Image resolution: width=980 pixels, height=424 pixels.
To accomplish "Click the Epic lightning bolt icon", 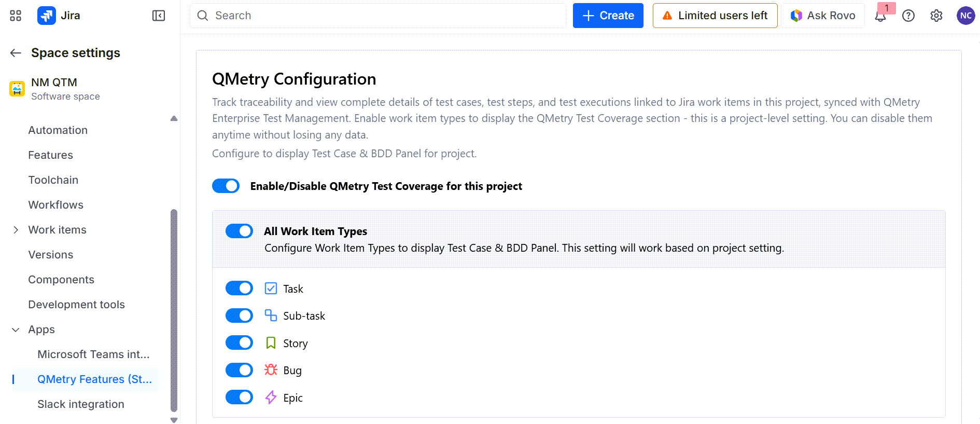I will click(x=271, y=398).
